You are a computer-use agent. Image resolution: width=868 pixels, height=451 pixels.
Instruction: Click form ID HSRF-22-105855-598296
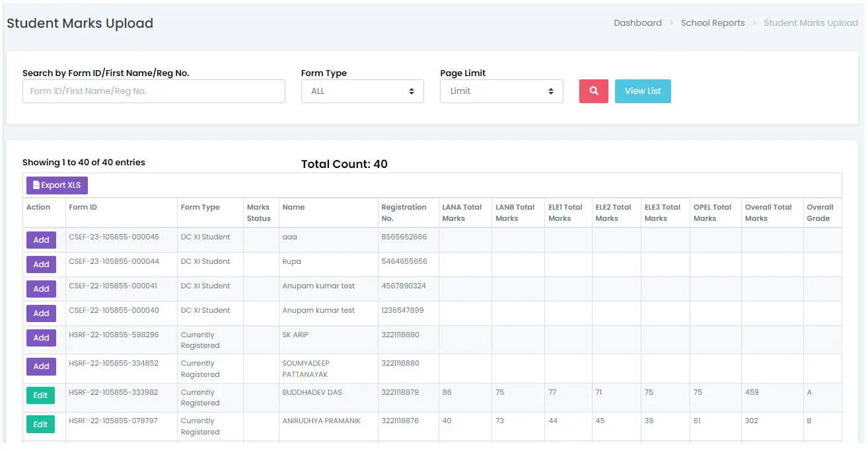coord(114,335)
